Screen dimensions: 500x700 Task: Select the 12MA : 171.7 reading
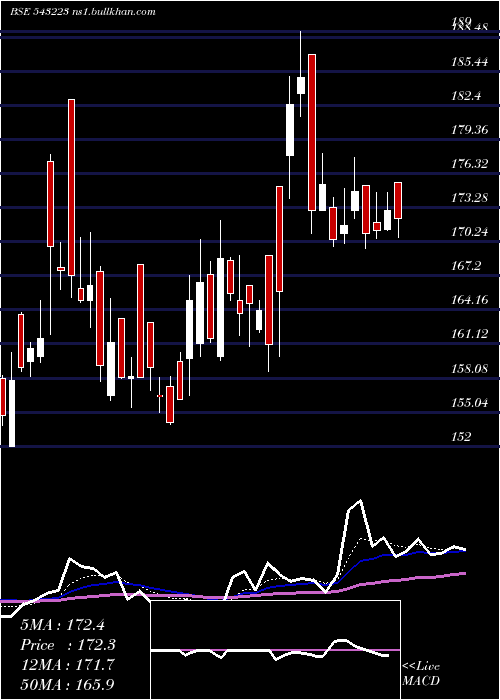click(65, 664)
